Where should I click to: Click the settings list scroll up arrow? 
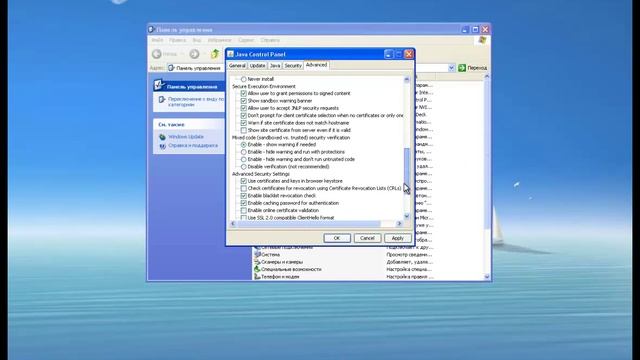(407, 80)
